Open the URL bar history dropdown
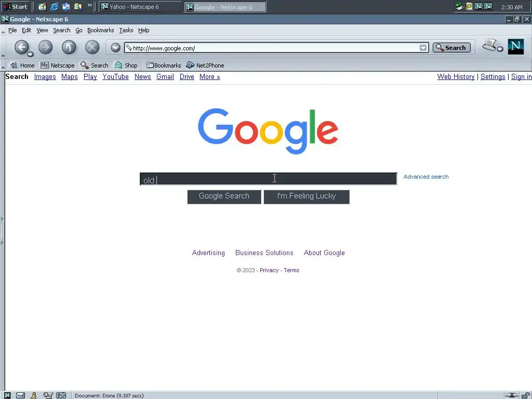 click(x=423, y=48)
